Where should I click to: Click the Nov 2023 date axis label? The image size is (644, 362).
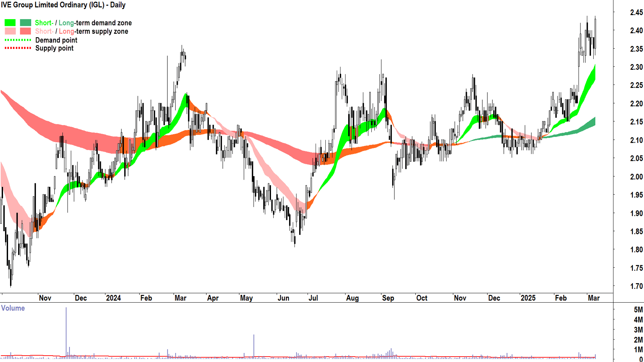point(45,298)
